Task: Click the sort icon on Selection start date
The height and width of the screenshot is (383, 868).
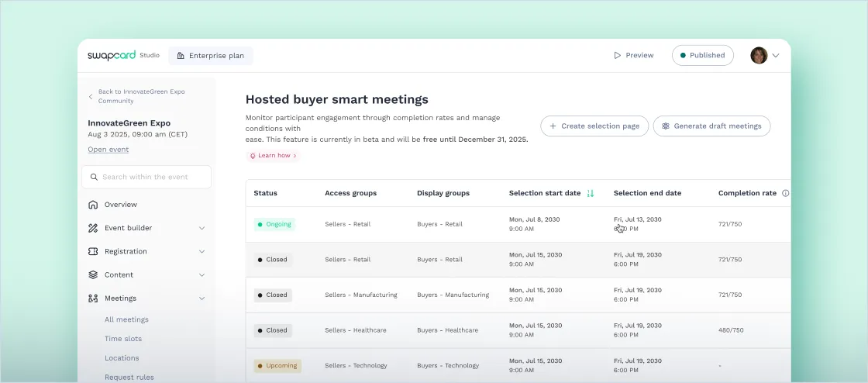Action: (x=590, y=193)
